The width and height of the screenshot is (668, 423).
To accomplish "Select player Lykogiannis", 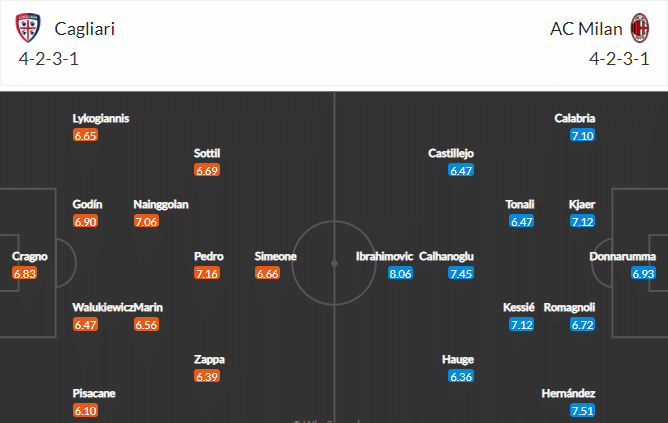I will click(101, 118).
